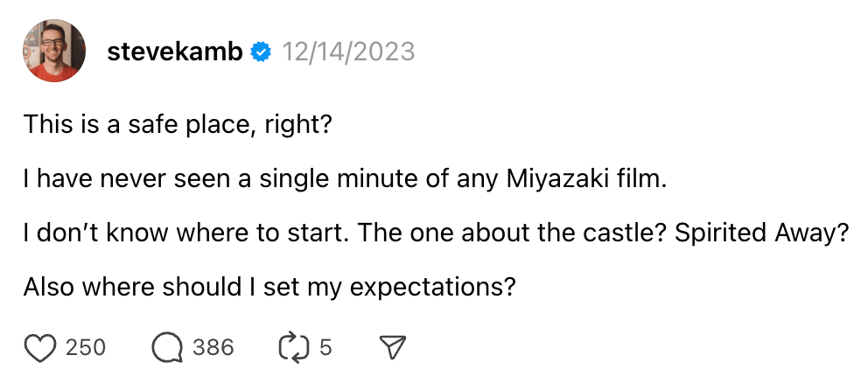This screenshot has width=868, height=383.
Task: Open replies via the comment bubble icon
Action: [165, 348]
